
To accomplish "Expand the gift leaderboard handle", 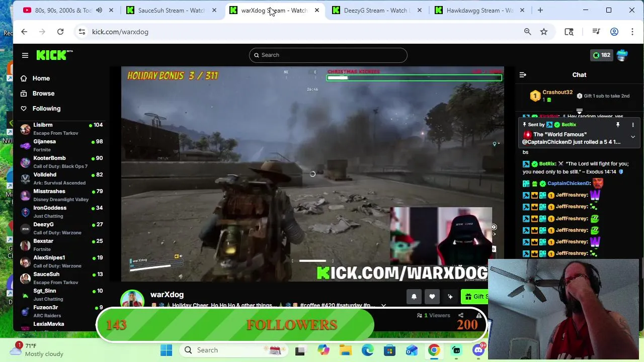I will (x=579, y=112).
